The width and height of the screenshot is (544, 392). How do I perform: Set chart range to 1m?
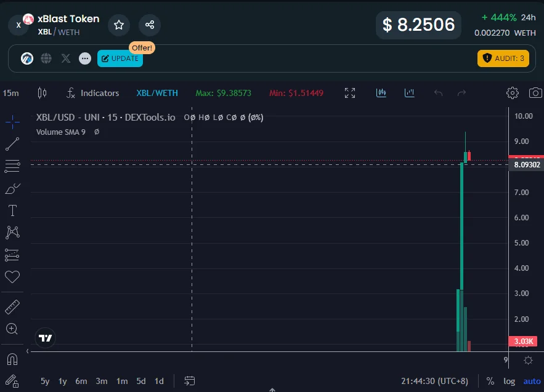click(122, 382)
